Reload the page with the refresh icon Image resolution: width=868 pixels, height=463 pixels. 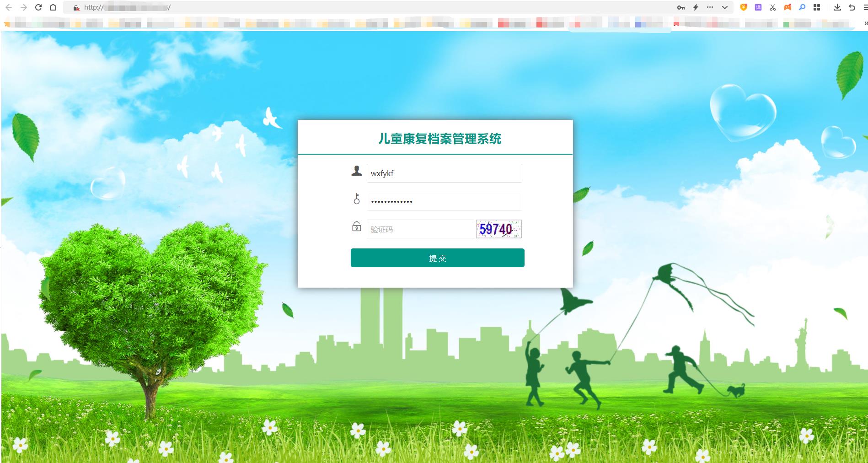pos(38,7)
